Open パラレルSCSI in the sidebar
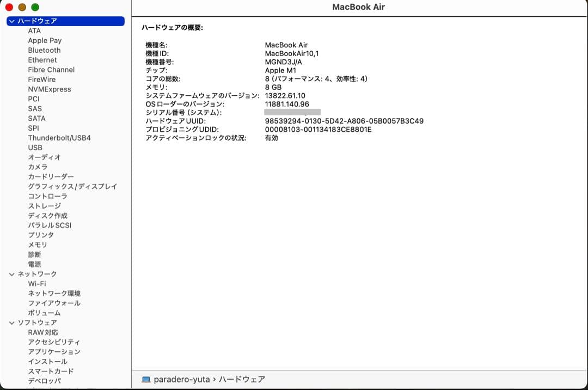Viewport: 588px width, 390px height. tap(50, 226)
